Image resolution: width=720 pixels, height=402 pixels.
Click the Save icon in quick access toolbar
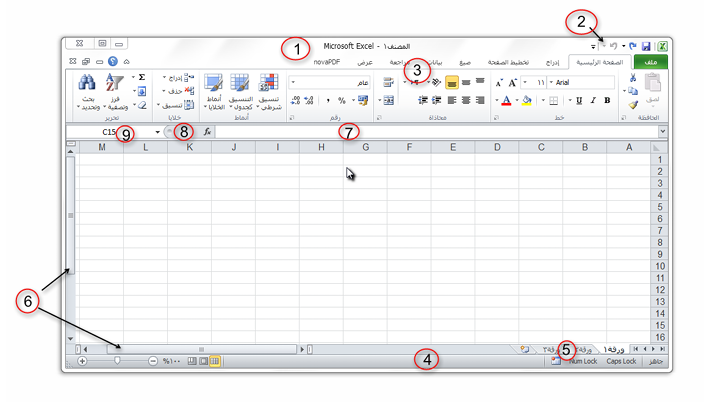646,46
